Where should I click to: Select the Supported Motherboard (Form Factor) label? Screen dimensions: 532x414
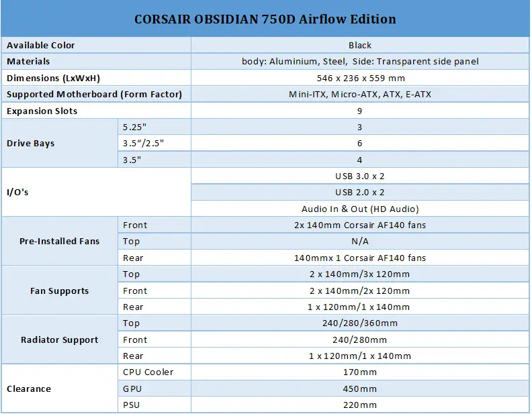click(x=94, y=94)
